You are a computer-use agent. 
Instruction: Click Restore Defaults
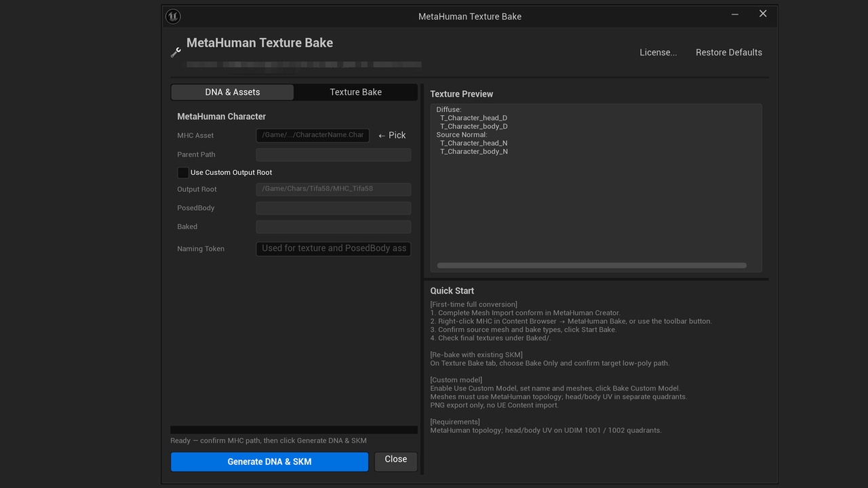point(729,52)
